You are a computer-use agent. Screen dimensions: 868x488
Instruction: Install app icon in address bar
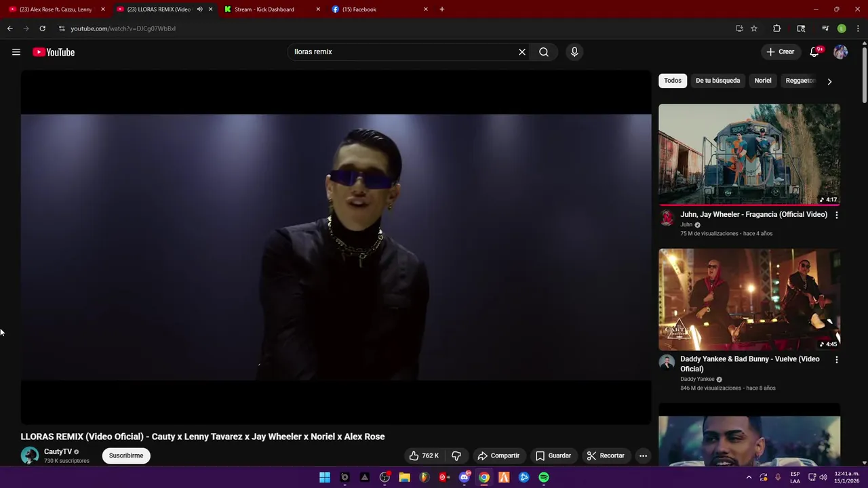pyautogui.click(x=739, y=28)
